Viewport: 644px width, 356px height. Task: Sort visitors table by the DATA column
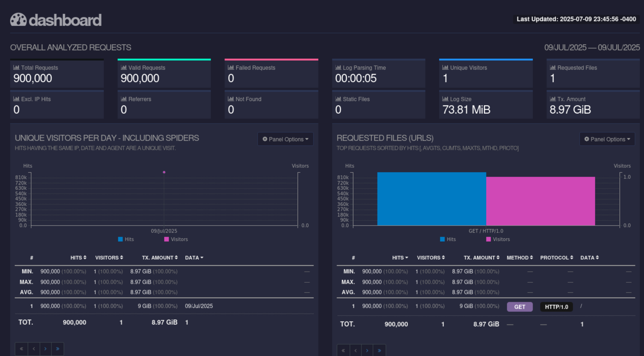[x=194, y=258]
